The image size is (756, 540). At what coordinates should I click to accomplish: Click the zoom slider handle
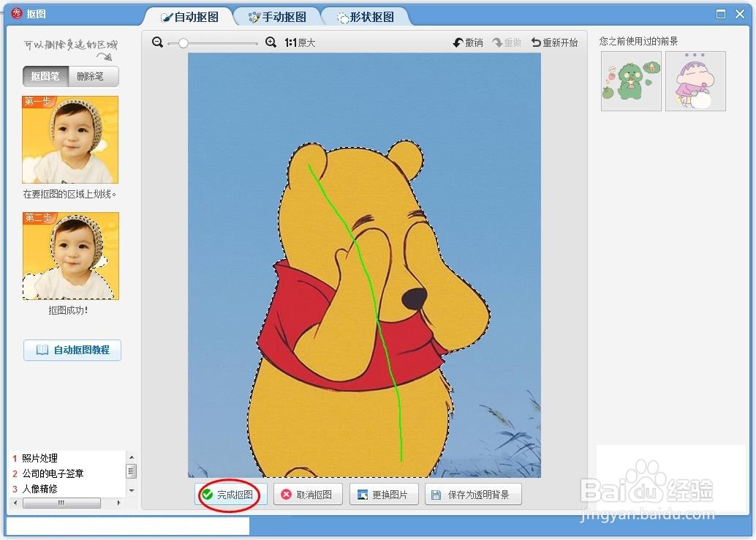tap(184, 43)
